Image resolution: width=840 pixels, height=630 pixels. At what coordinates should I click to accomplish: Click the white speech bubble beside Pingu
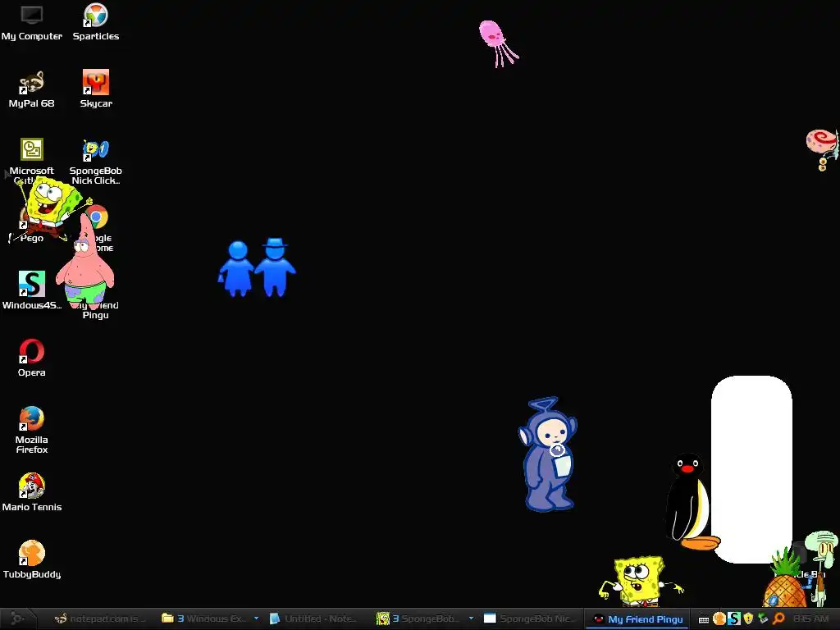tap(751, 469)
